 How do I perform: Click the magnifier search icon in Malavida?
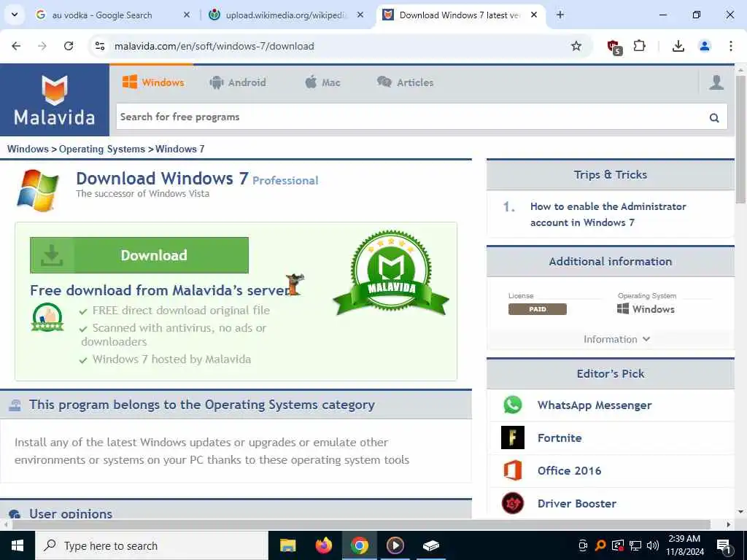pos(713,117)
